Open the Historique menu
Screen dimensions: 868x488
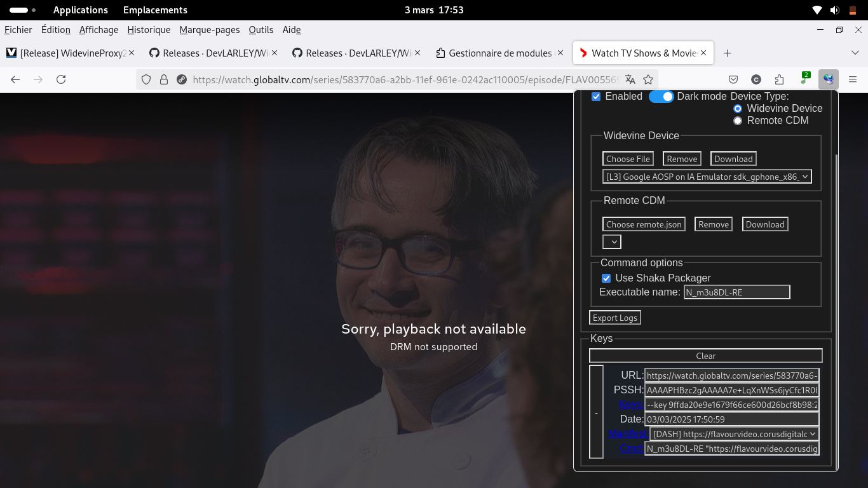coord(149,30)
